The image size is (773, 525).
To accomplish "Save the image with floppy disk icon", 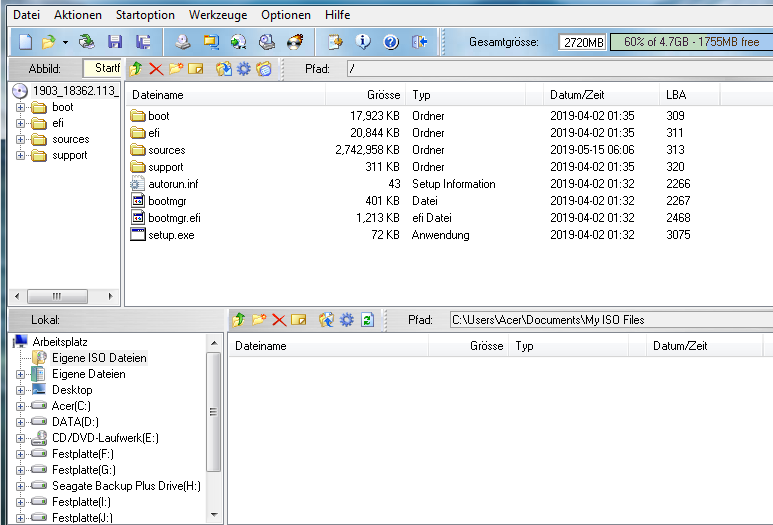I will coord(115,42).
